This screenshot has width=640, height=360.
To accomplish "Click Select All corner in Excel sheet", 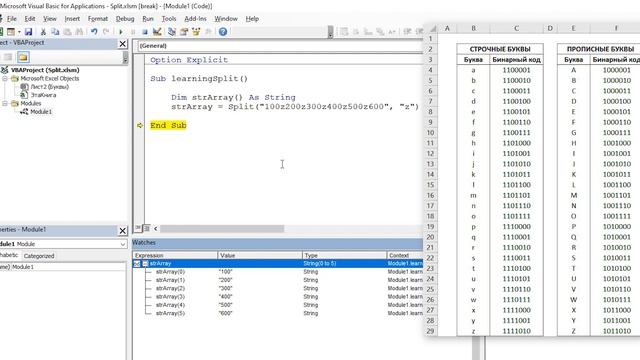I will (432, 28).
